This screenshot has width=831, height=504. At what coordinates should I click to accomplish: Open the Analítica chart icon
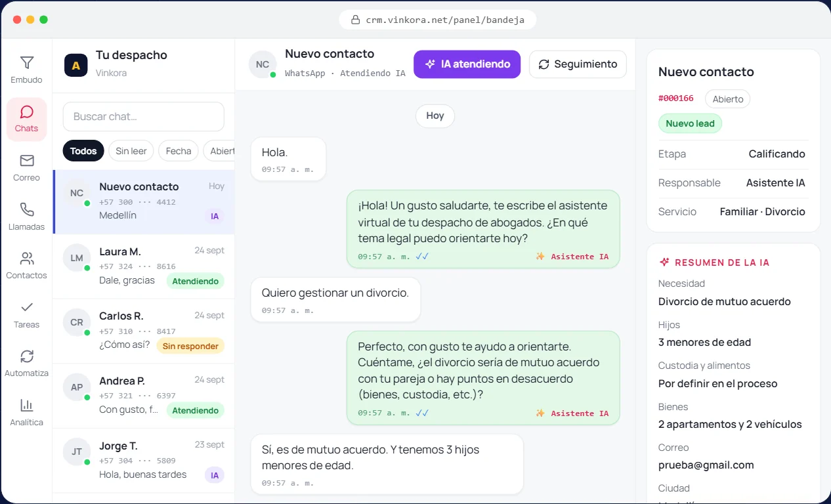(26, 405)
